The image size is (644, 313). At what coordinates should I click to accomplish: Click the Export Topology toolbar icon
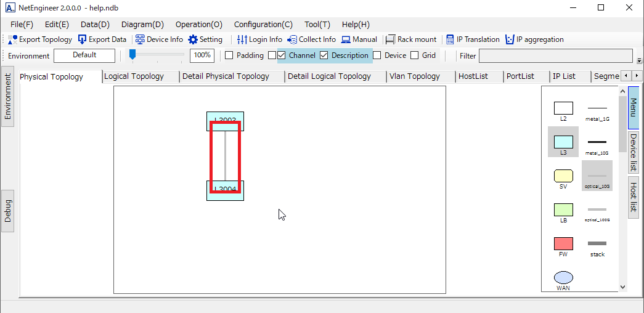(x=13, y=39)
